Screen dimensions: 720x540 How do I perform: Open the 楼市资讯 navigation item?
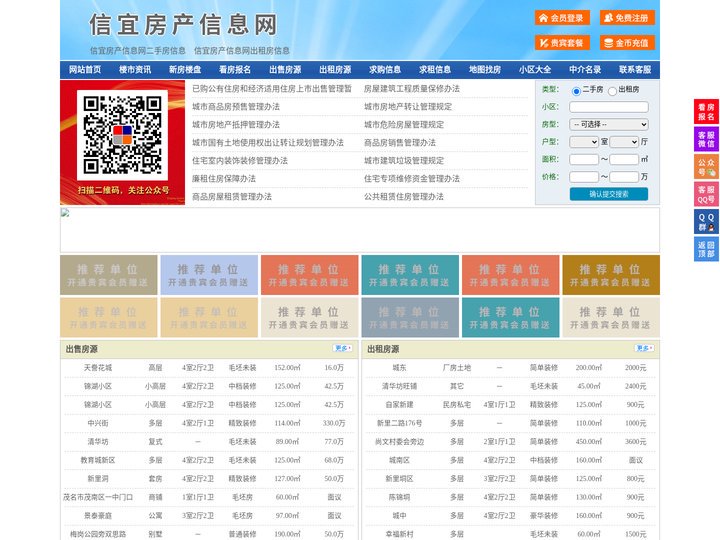135,70
